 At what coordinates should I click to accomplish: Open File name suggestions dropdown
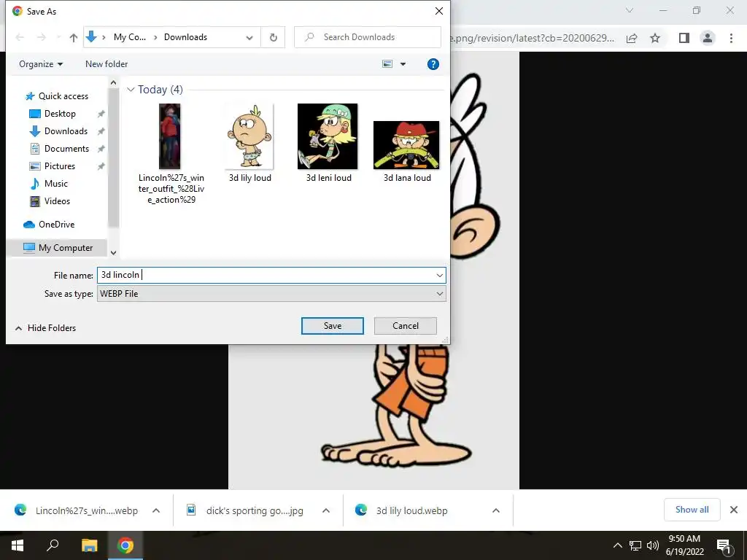click(439, 275)
